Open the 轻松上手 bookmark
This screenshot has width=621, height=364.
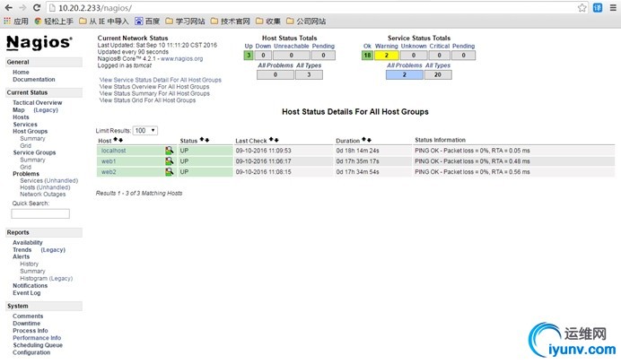point(54,22)
